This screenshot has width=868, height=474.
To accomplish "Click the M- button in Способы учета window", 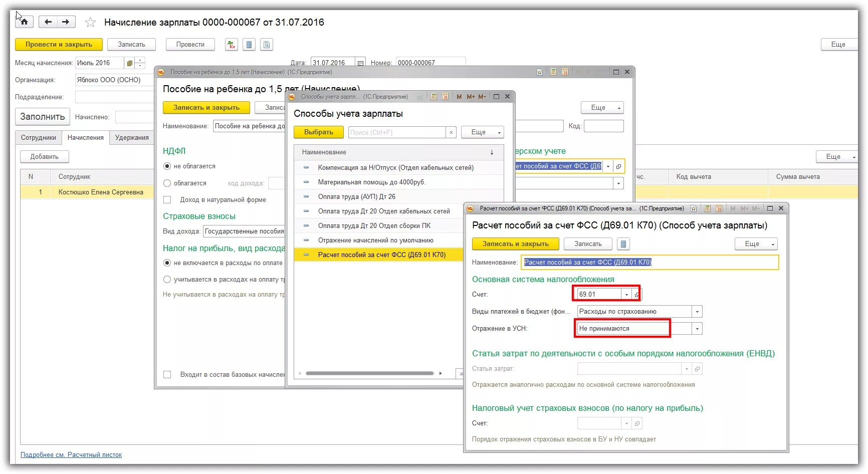I will 482,97.
